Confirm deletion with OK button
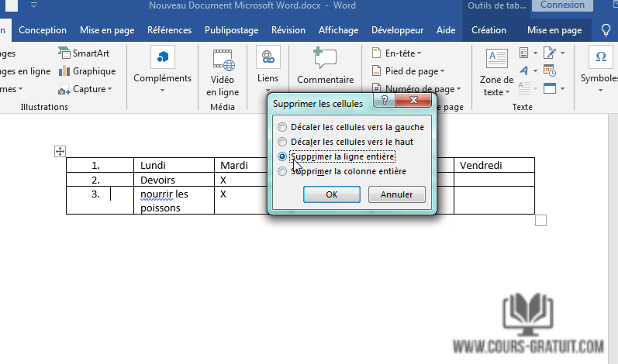 pyautogui.click(x=331, y=194)
